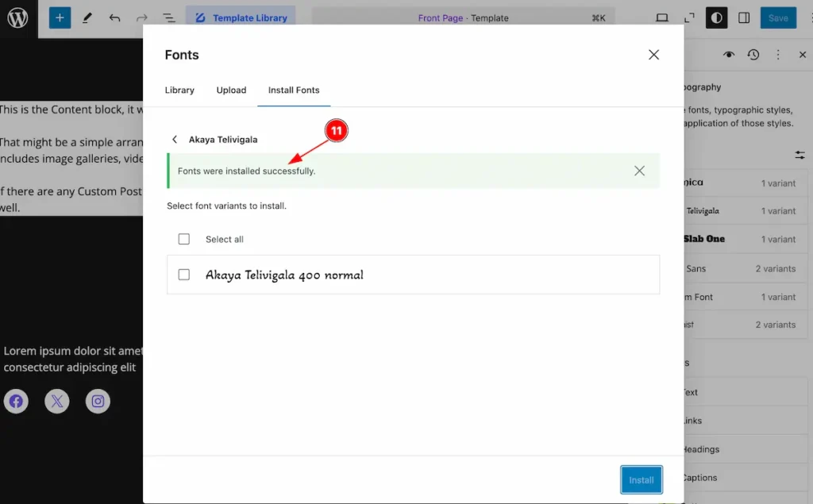Open the site in a new view icon

tap(689, 18)
